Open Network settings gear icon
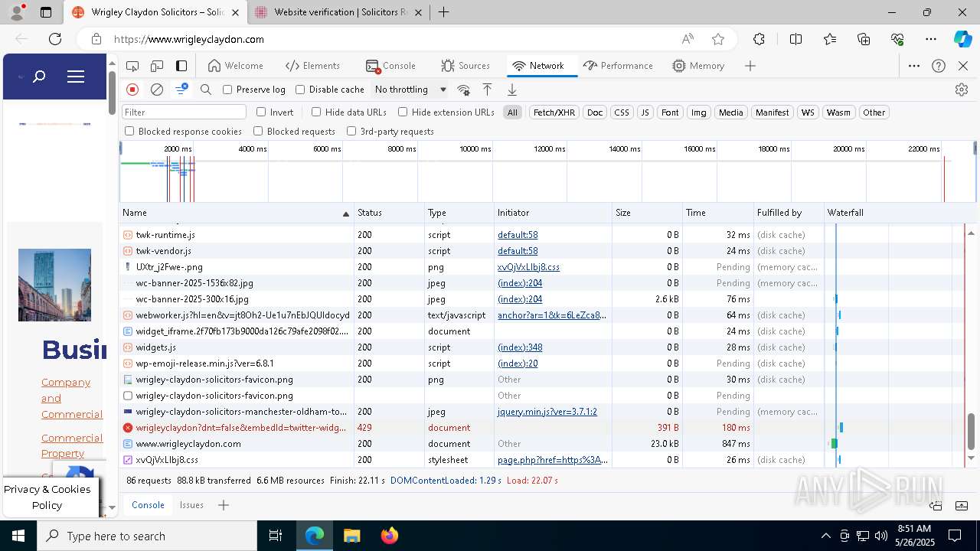This screenshot has height=551, width=980. (962, 90)
